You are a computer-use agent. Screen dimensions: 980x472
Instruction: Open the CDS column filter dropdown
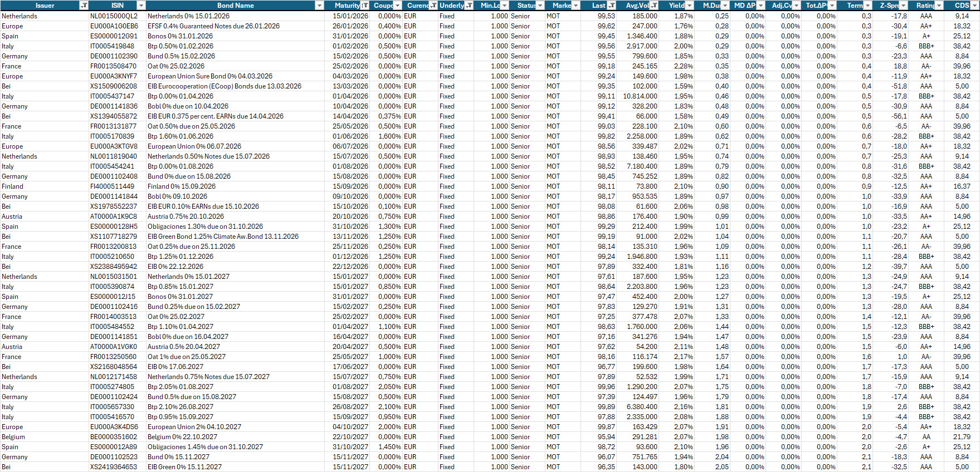coord(974,6)
